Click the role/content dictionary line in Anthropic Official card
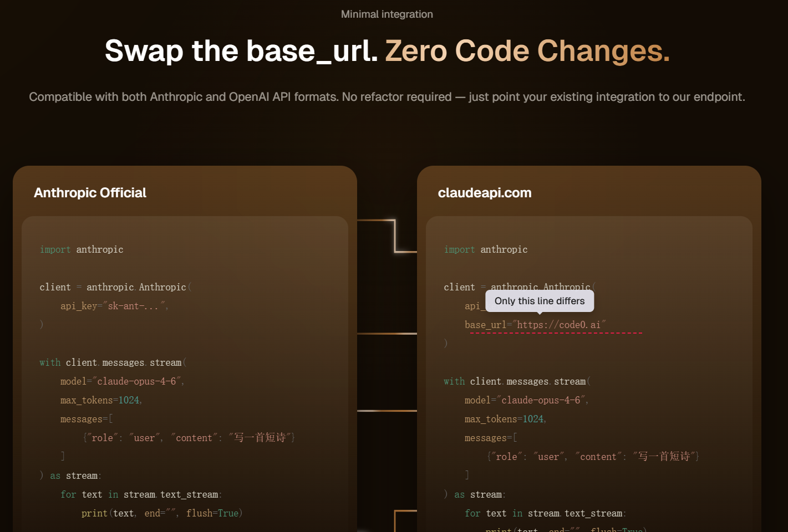Viewport: 788px width, 532px height. [x=189, y=438]
